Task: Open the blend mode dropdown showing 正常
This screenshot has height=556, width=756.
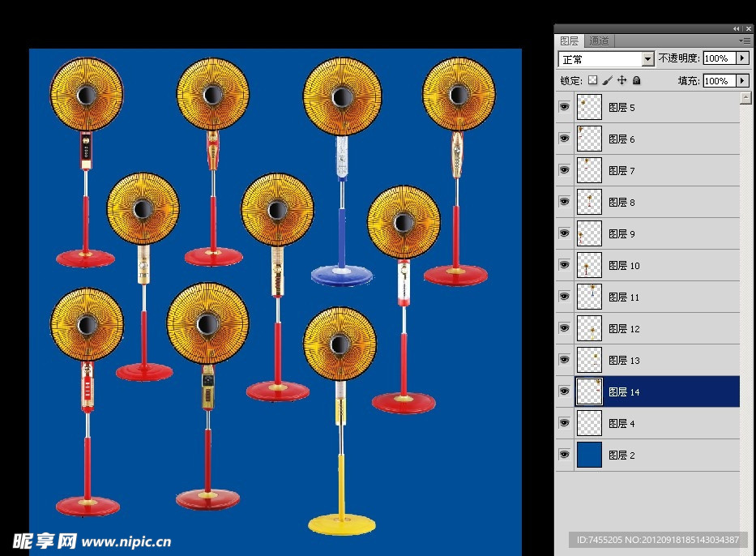Action: [606, 59]
